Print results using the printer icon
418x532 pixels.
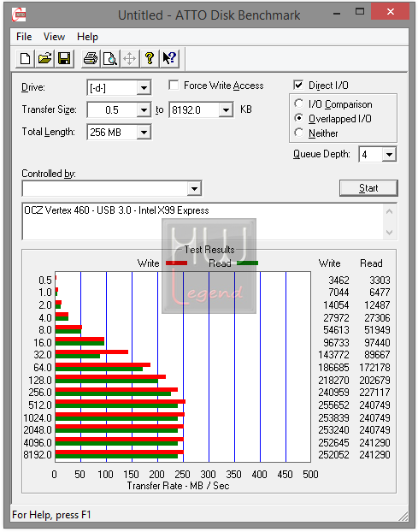pos(91,58)
